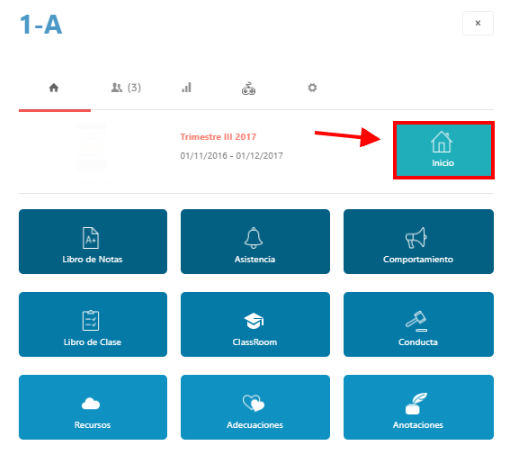Click the trimester date range text
Image resolution: width=505 pixels, height=456 pixels.
point(231,156)
